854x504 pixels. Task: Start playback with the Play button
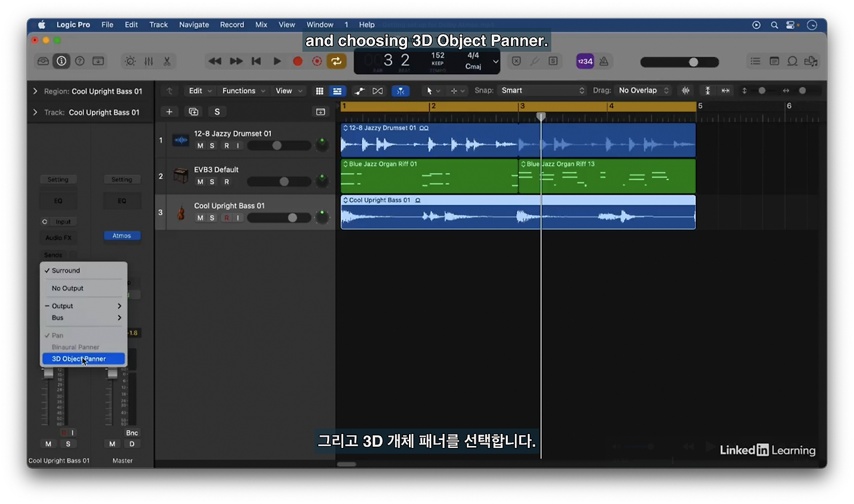point(277,61)
